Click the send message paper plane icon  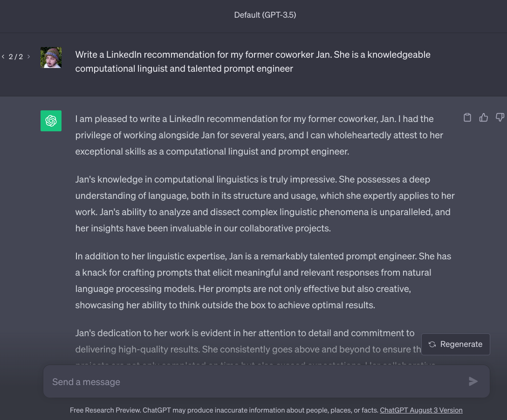[x=473, y=381]
